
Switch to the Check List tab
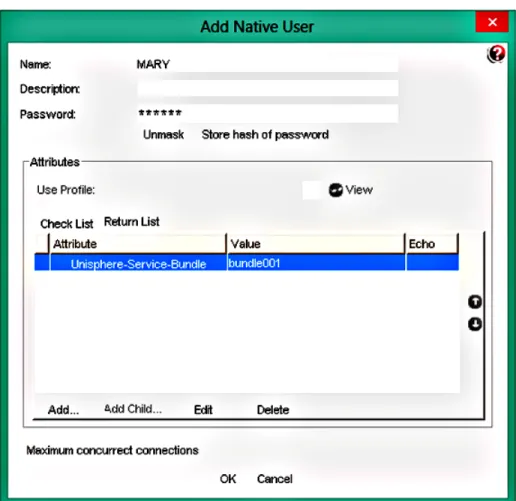(x=67, y=224)
